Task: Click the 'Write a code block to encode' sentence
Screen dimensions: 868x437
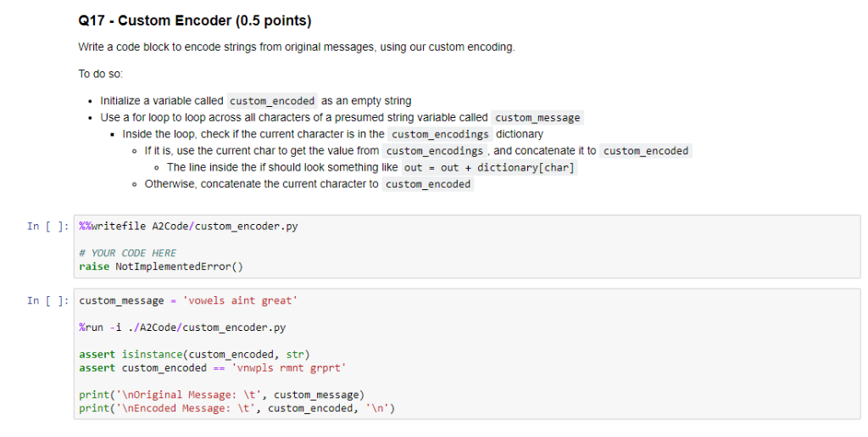Action: click(x=297, y=47)
